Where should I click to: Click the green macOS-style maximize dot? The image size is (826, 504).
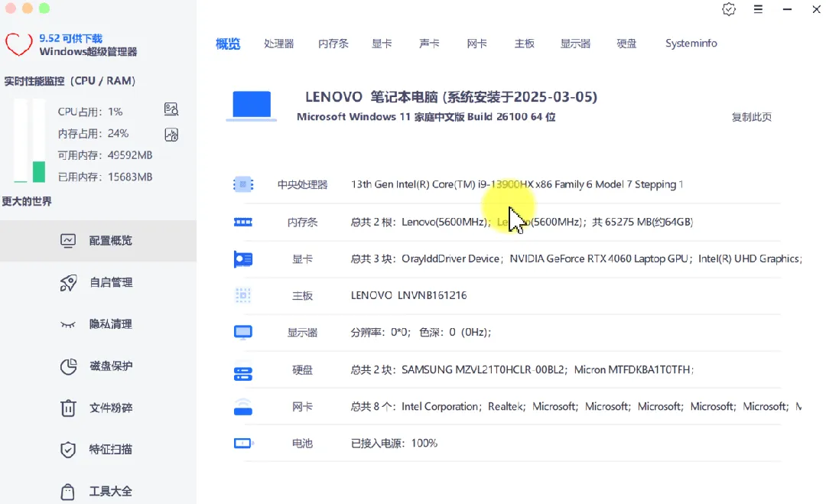click(x=45, y=8)
